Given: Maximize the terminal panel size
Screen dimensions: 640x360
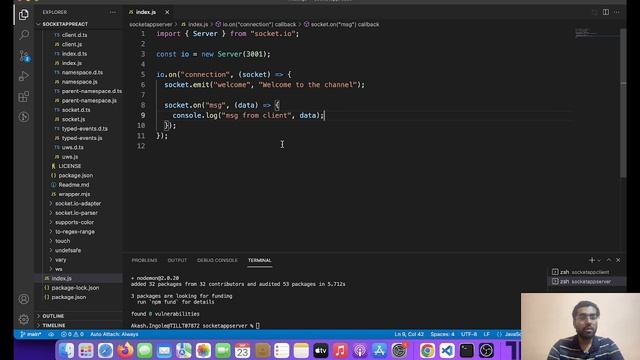Looking at the screenshot, I should click(x=609, y=260).
